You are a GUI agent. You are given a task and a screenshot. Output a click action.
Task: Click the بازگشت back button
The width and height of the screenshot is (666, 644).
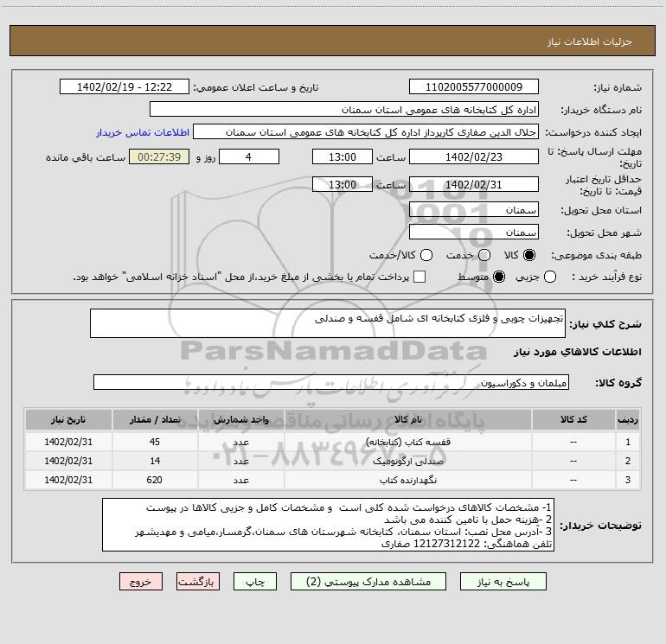[x=198, y=582]
